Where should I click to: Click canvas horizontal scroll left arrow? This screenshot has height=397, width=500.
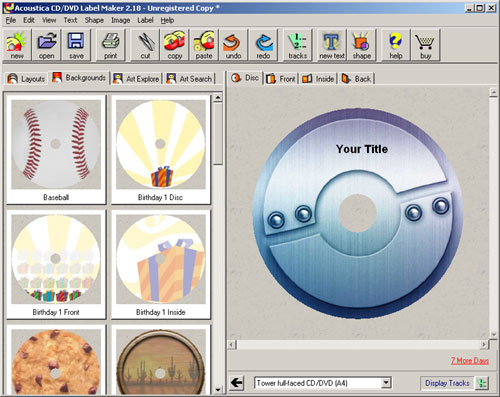(x=232, y=344)
